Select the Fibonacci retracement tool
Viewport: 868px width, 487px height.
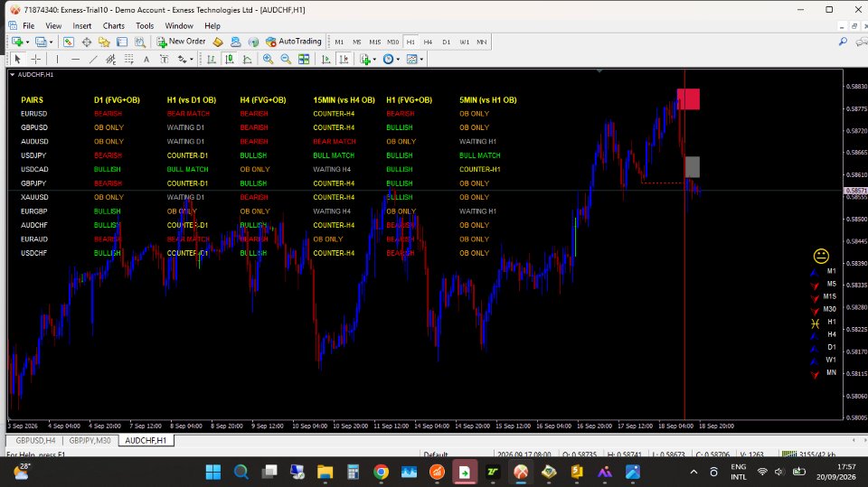click(x=129, y=60)
